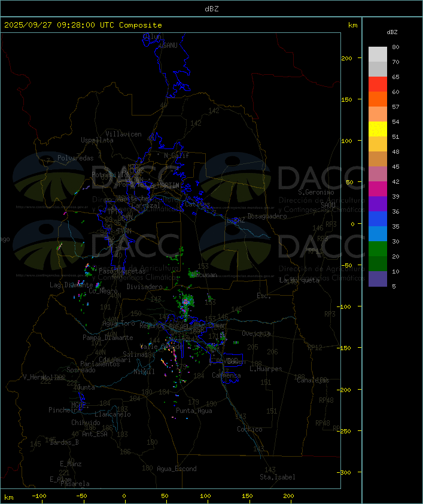This screenshot has width=423, height=504.
Task: Click the 'L.Huarpes' map label
Action: coord(266,369)
